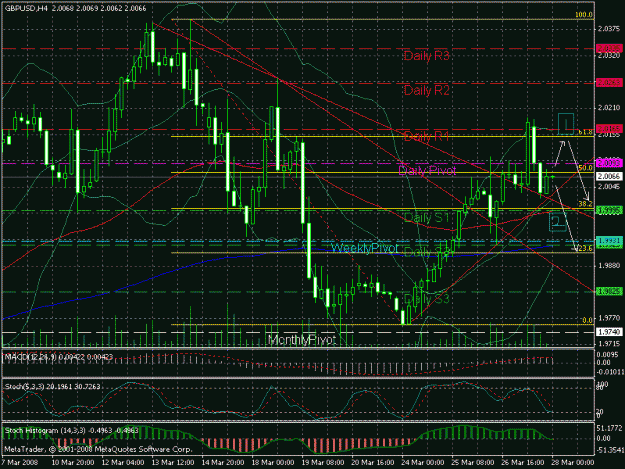Click the MACD scale value 0.0095
Screen dimensions: 625x469
point(609,355)
